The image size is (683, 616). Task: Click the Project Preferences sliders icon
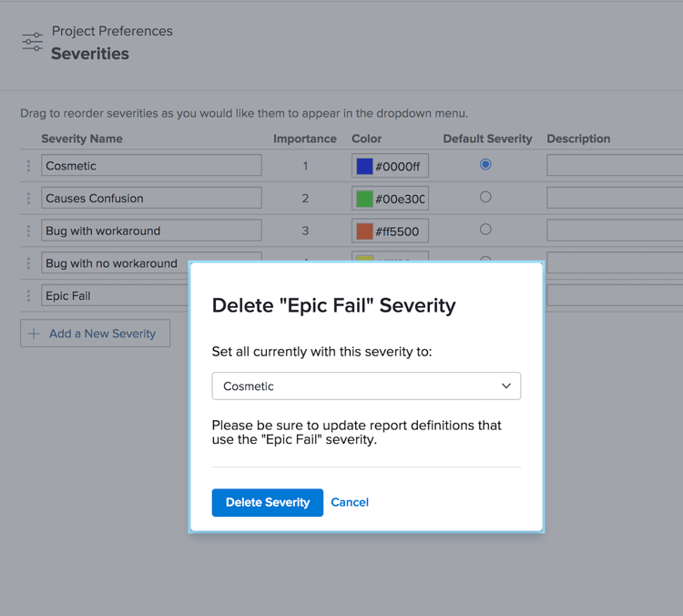(x=32, y=42)
